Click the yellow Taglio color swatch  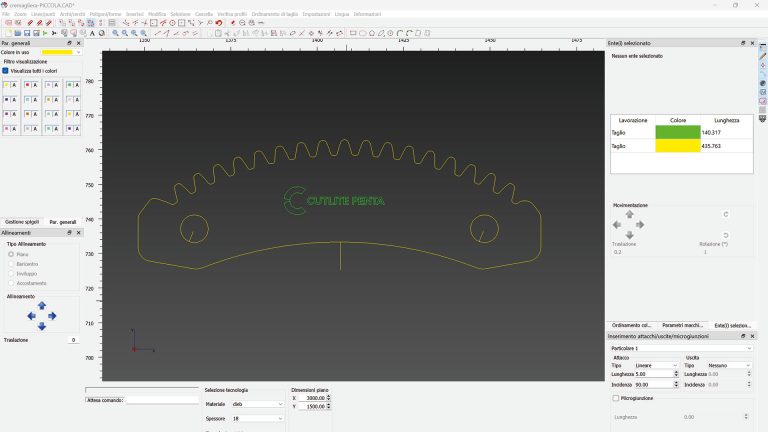point(678,146)
